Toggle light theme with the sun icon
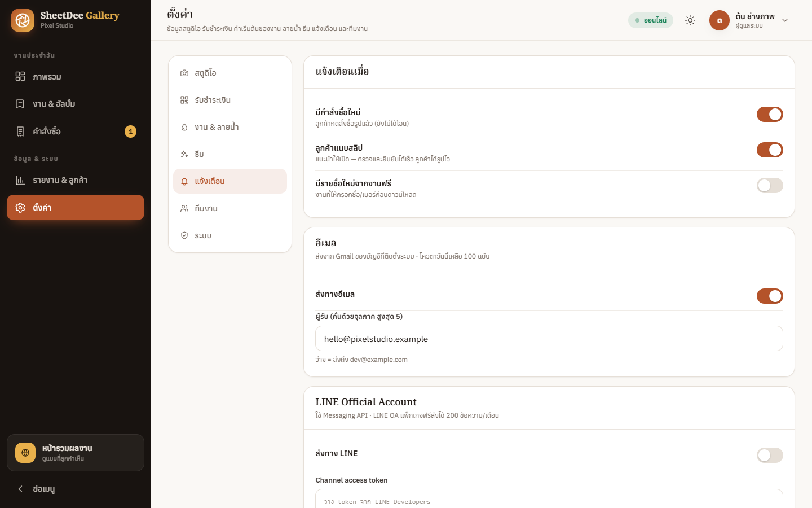The height and width of the screenshot is (508, 812). click(690, 20)
